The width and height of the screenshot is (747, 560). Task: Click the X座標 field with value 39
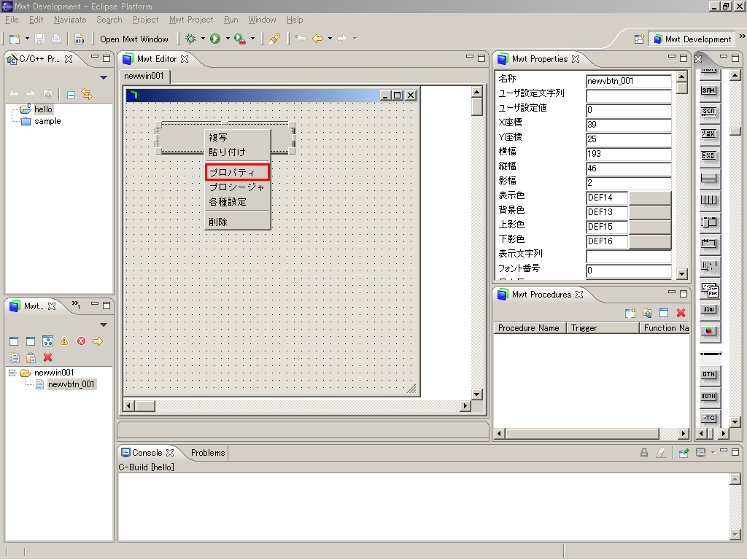pos(628,125)
